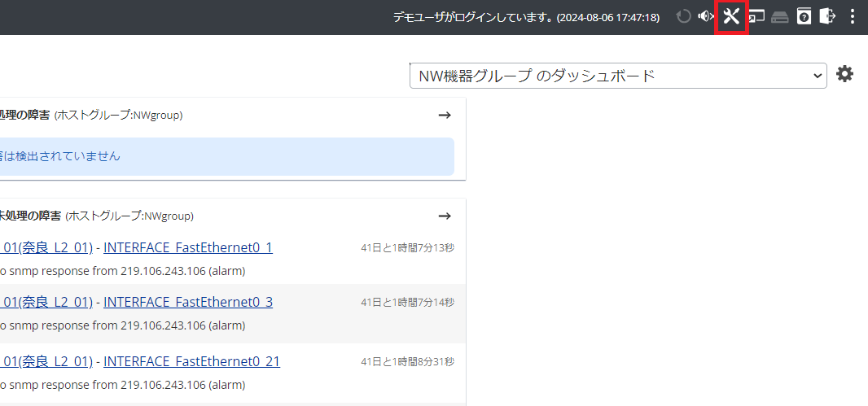Click the デモユーザ login status text

[x=526, y=17]
